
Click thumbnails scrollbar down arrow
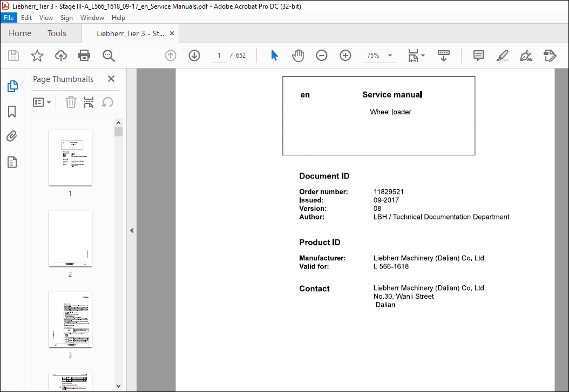coord(118,386)
